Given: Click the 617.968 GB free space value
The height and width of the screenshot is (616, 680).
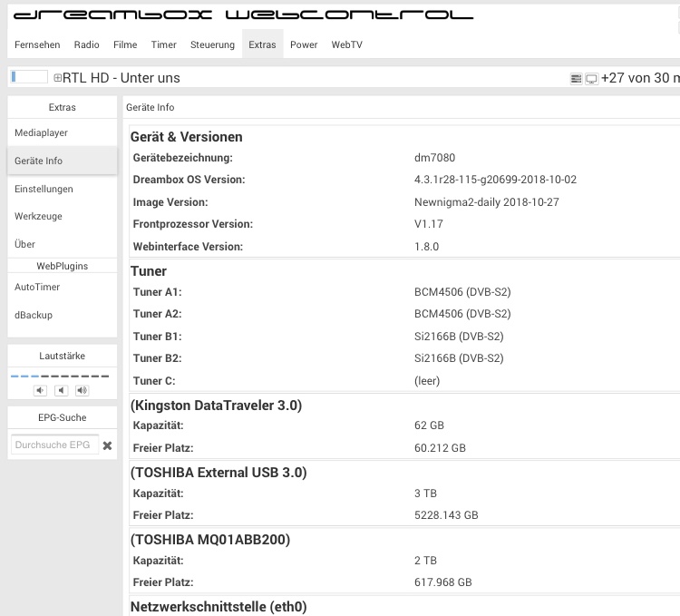Looking at the screenshot, I should point(442,582).
